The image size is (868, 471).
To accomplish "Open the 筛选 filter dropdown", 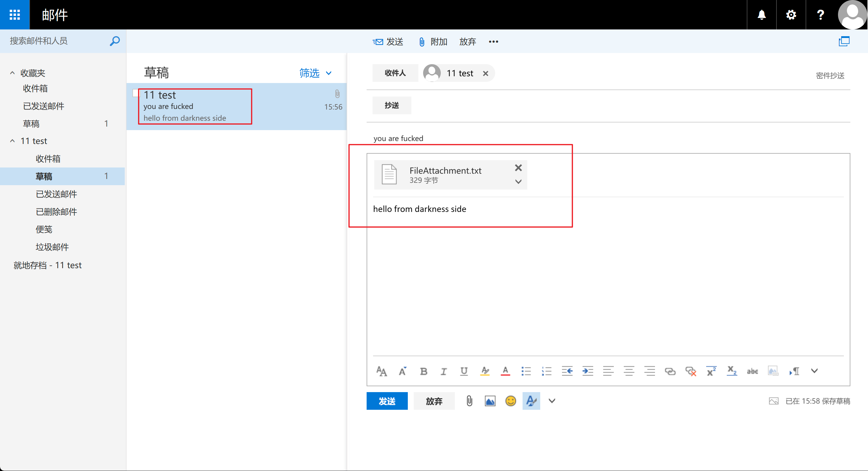I will coord(315,73).
